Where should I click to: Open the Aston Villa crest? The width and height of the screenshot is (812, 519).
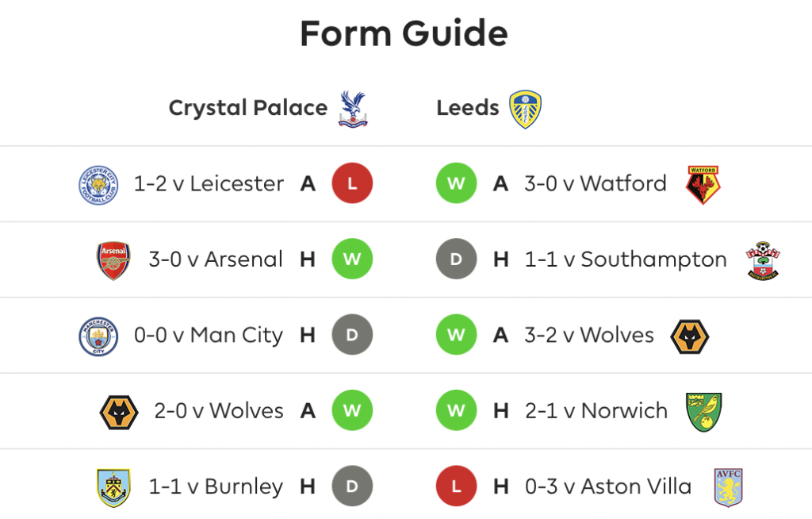pos(728,487)
